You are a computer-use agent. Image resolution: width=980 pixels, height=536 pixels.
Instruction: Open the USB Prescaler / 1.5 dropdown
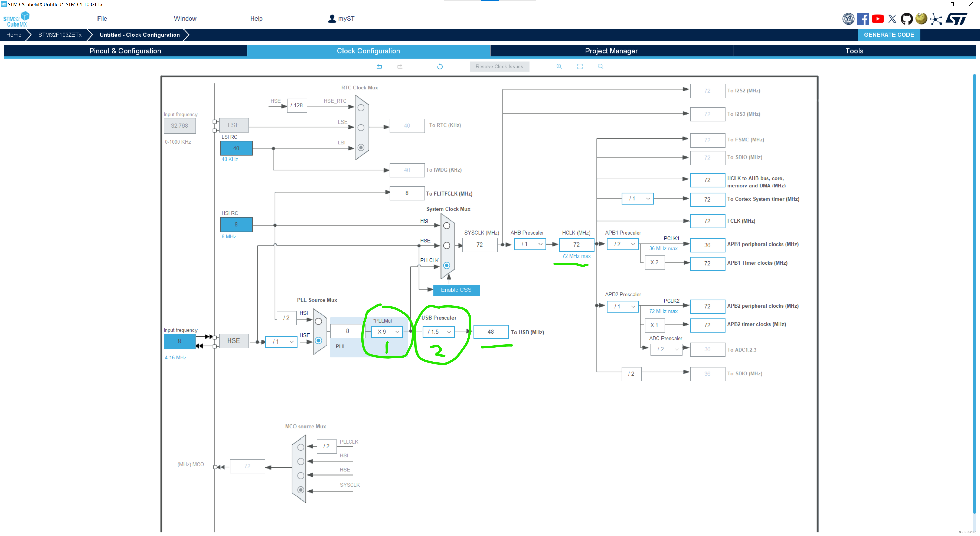(438, 332)
